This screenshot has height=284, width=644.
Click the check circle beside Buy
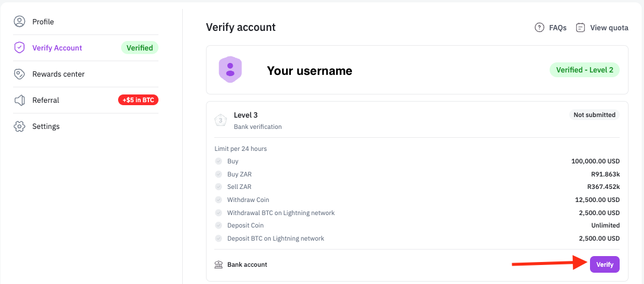point(218,161)
